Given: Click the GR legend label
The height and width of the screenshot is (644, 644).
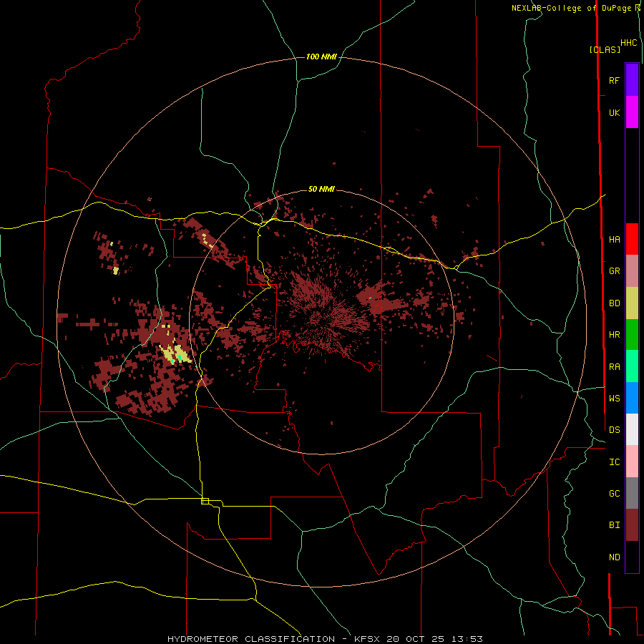Looking at the screenshot, I should (x=614, y=271).
